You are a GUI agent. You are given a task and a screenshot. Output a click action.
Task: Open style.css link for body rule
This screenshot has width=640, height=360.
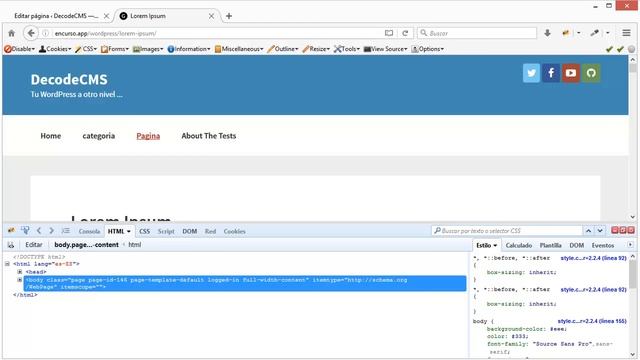[592, 321]
